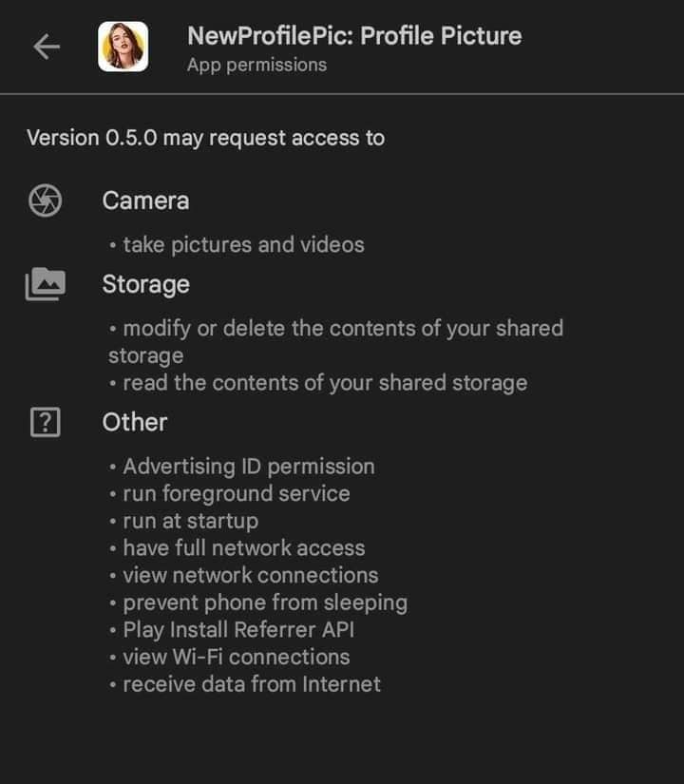
Task: Click 'run at startup' entry
Action: point(190,521)
